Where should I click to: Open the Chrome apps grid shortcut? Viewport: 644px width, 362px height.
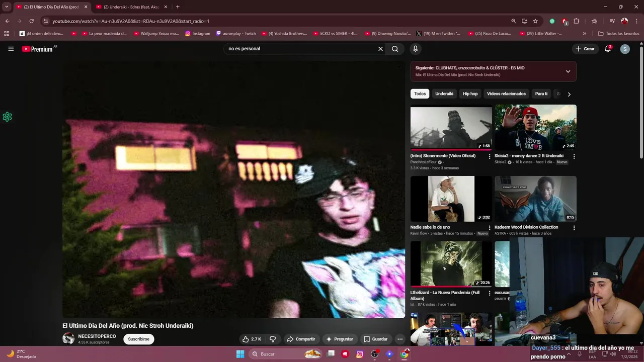point(7,33)
